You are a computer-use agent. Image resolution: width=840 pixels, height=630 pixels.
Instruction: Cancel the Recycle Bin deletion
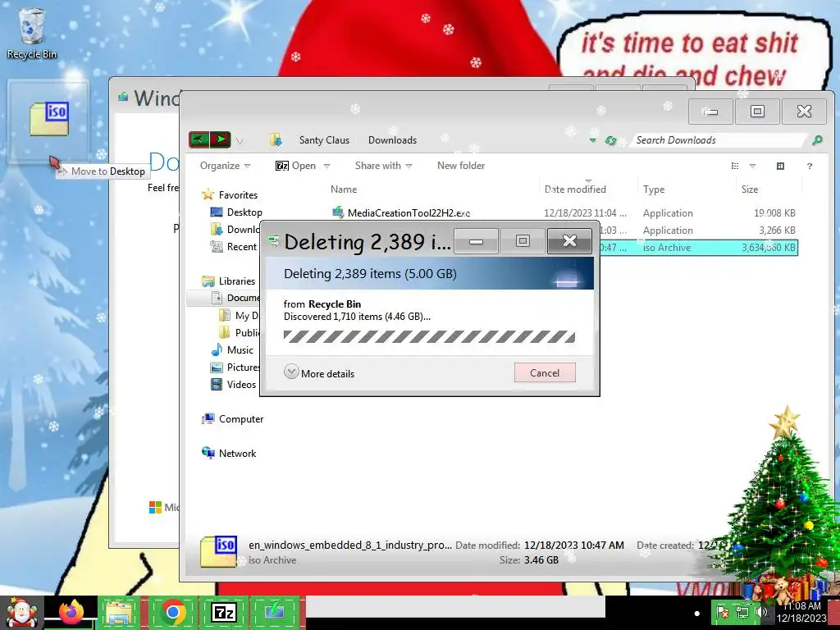coord(545,373)
